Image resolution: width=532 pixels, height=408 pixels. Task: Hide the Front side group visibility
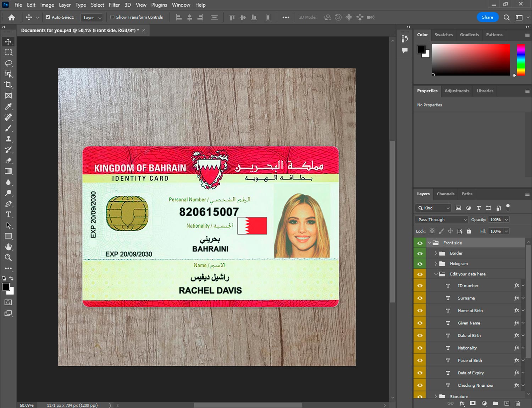tap(420, 243)
